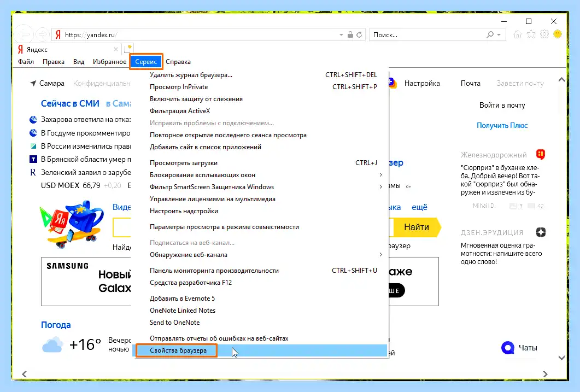Open the Home page icon
Screen dimensions: 580x392
(x=518, y=34)
